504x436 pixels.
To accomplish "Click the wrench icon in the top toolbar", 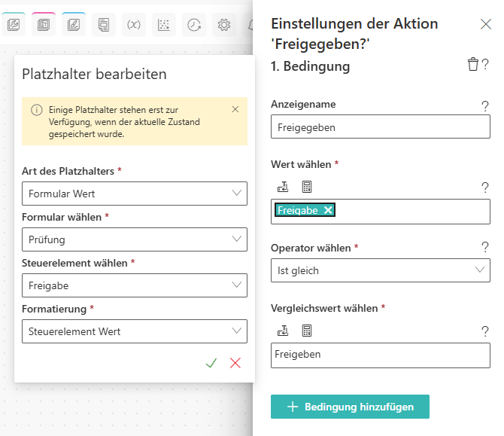I will tap(13, 25).
